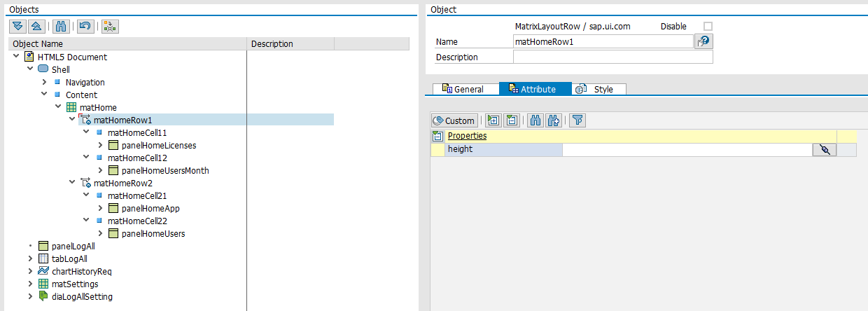868x311 pixels.
Task: Click the Description input field
Action: [612, 57]
